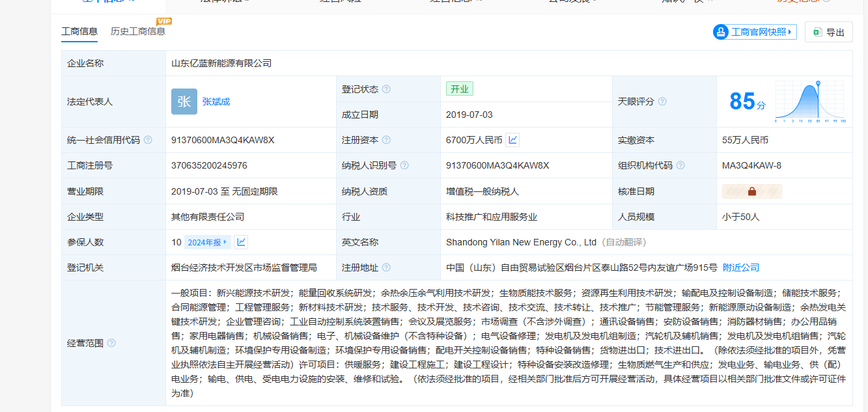Click the help icon next to 天眼评分
The height and width of the screenshot is (412, 868).
662,102
